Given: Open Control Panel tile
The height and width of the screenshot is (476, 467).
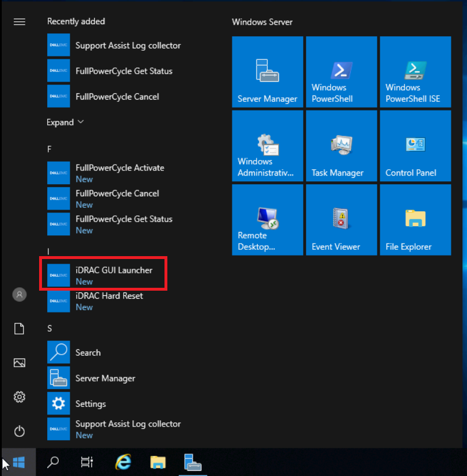Looking at the screenshot, I should (x=415, y=146).
